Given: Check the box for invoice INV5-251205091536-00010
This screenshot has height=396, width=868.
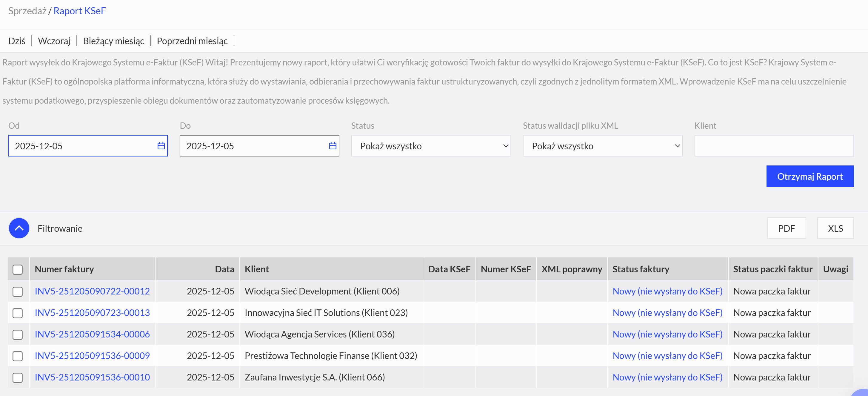Looking at the screenshot, I should pyautogui.click(x=18, y=378).
